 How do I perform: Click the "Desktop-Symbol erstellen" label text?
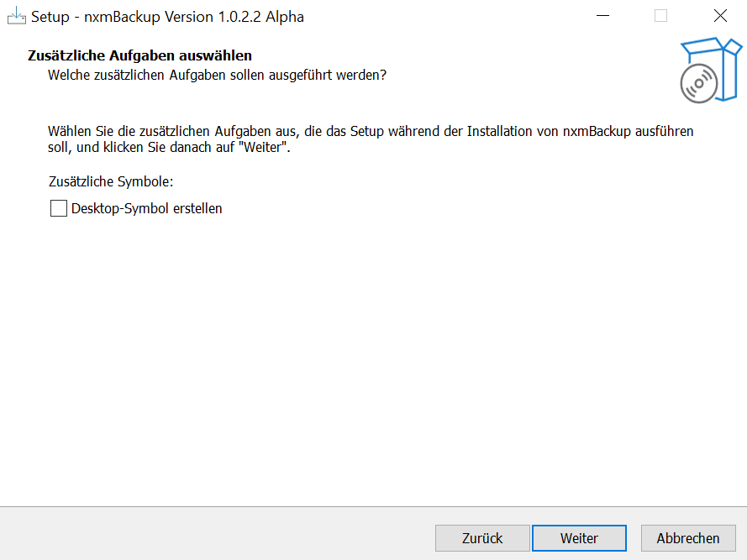coord(147,208)
